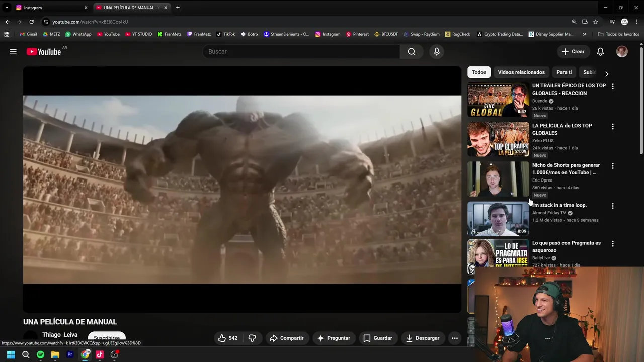The height and width of the screenshot is (362, 644).
Task: Open options for Zeko PLUS video
Action: [612, 126]
